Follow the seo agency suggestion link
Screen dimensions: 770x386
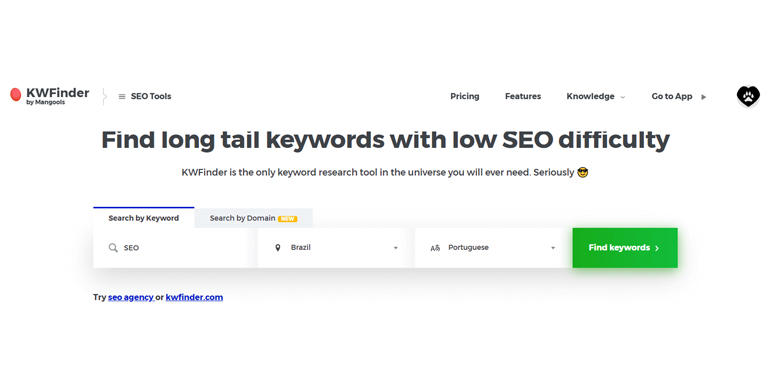click(x=131, y=297)
